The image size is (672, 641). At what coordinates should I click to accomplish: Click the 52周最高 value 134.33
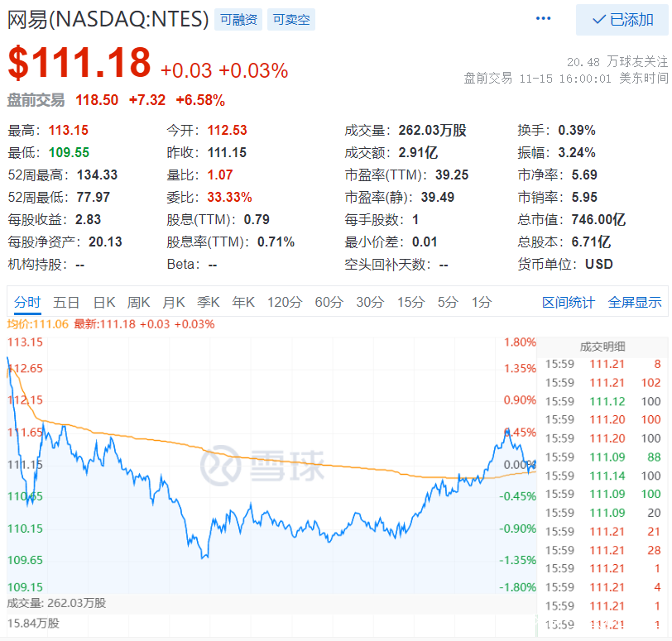pyautogui.click(x=97, y=175)
